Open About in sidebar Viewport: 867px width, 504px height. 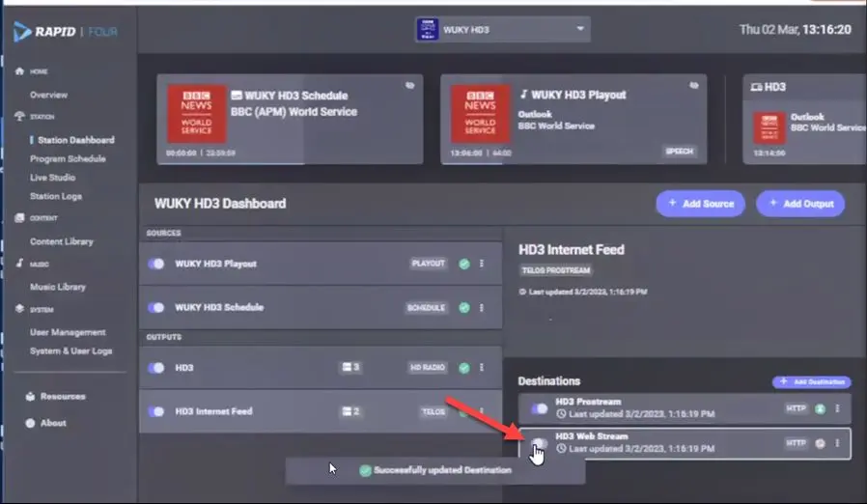coord(53,423)
